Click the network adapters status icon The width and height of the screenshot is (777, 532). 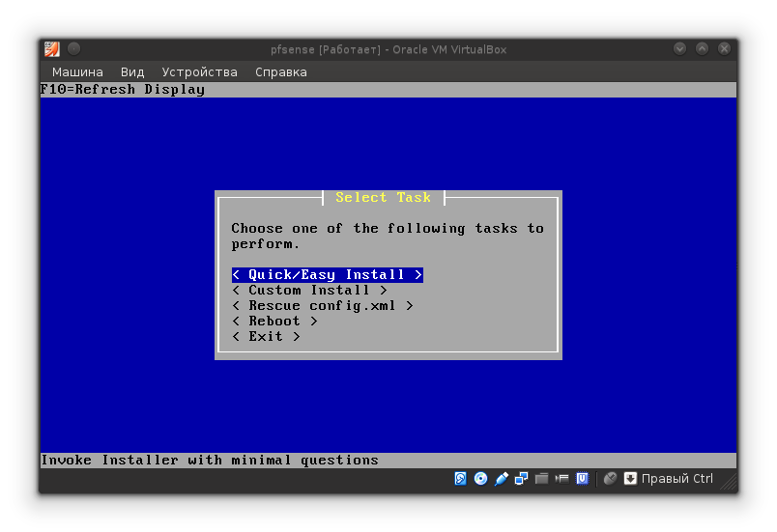click(521, 479)
